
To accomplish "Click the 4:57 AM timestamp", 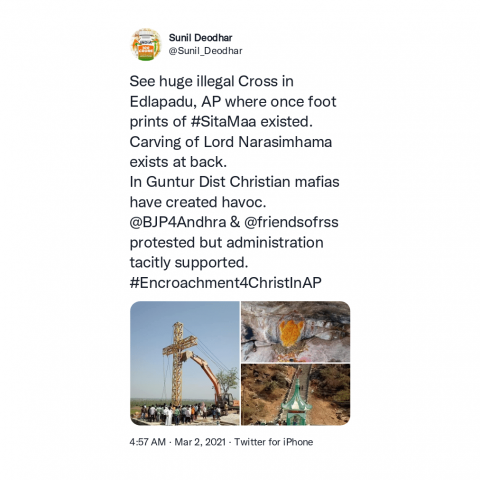I will coord(147,442).
